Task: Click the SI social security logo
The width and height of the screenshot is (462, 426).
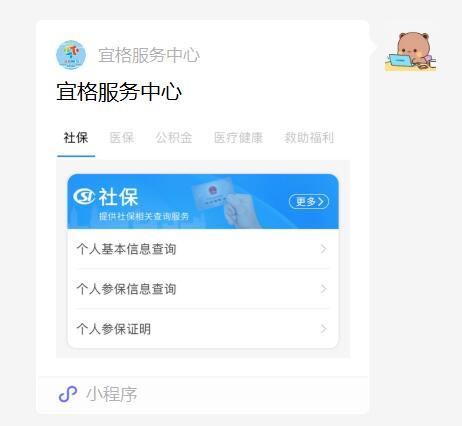Action: [x=84, y=196]
